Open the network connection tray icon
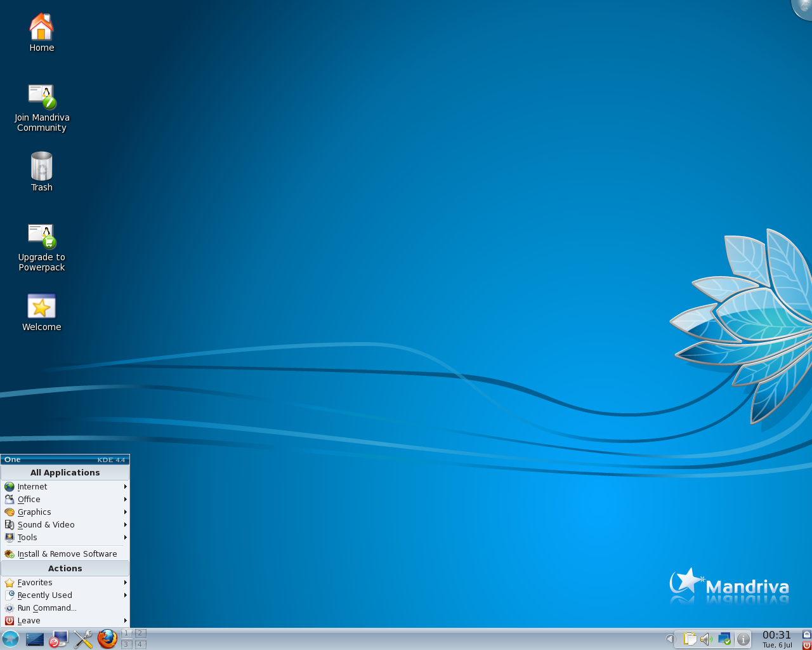Image resolution: width=812 pixels, height=650 pixels. [724, 638]
